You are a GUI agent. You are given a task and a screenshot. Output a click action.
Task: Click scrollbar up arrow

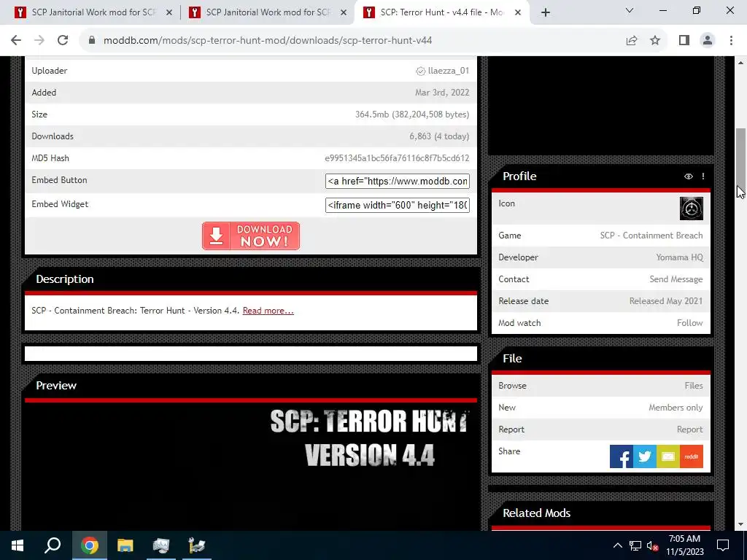740,63
